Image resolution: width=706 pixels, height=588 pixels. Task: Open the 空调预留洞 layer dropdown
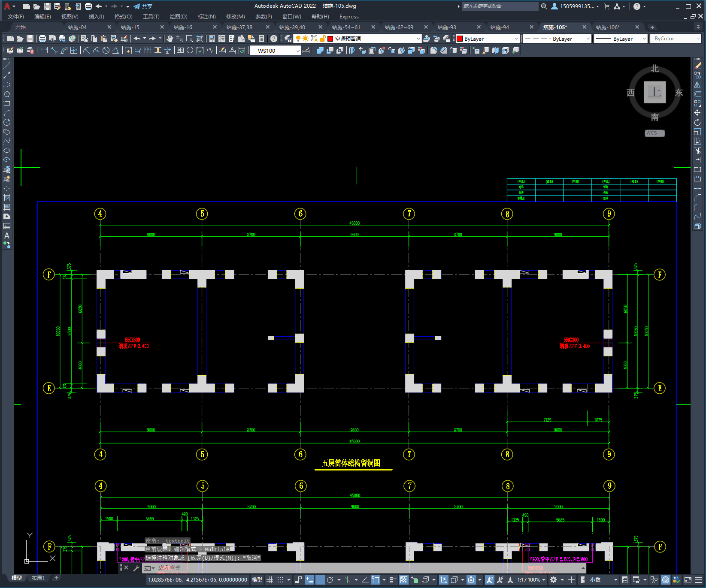click(x=357, y=39)
